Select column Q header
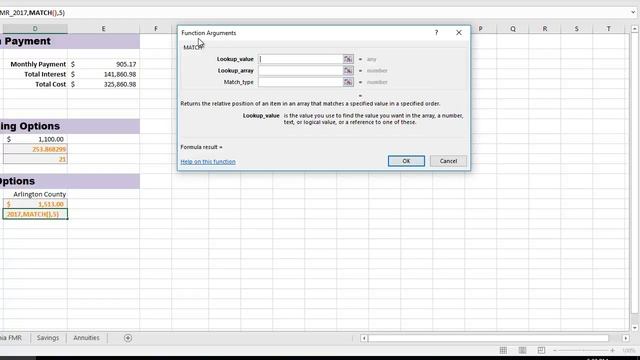The height and width of the screenshot is (360, 640). [513, 29]
